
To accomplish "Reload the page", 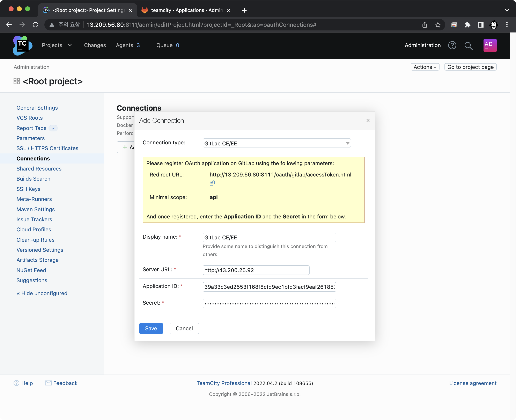I will pos(36,25).
